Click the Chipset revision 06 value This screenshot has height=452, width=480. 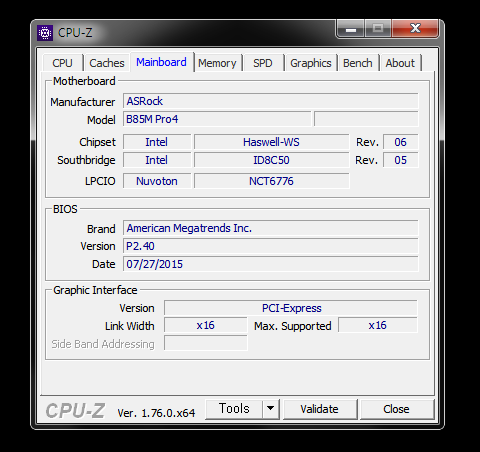pyautogui.click(x=400, y=142)
